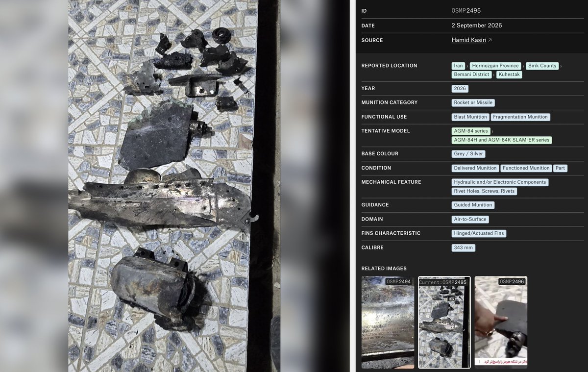Click the Hinged/Actuated Fins tag

tap(479, 234)
